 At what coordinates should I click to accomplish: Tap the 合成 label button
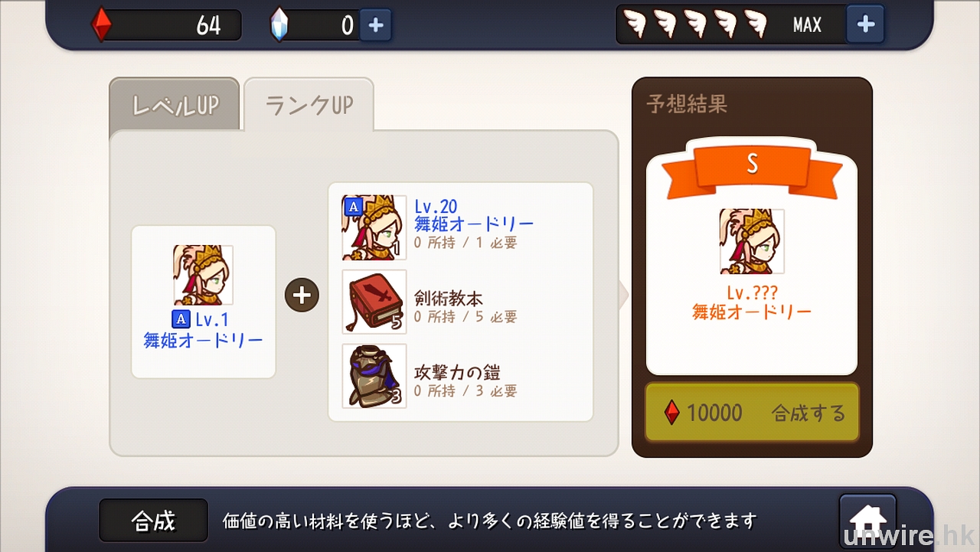154,521
